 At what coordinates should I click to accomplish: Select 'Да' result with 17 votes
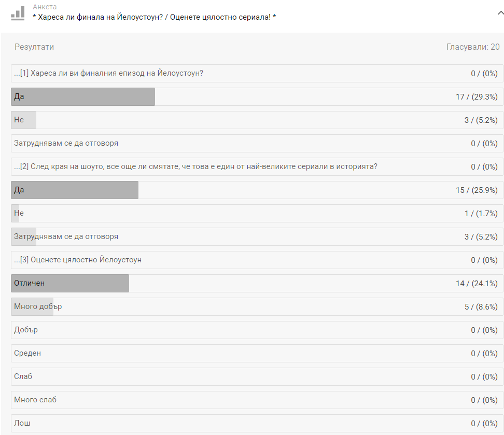83,97
